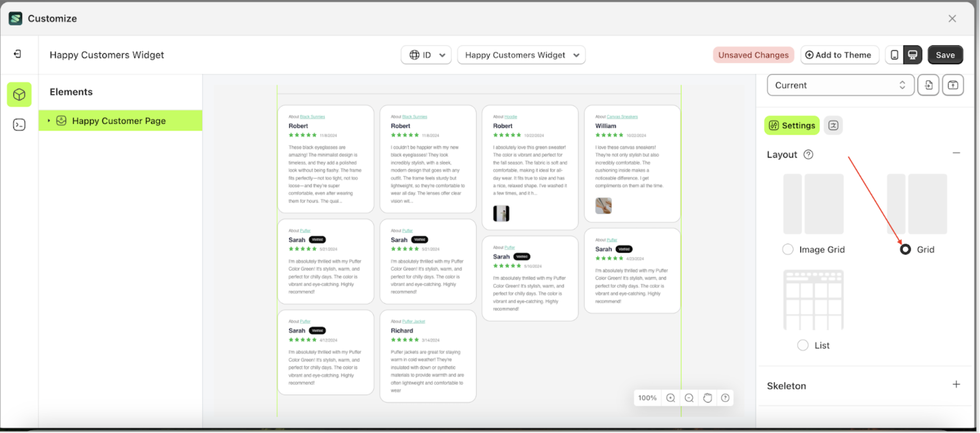Select the Grid layout radio button
The width and height of the screenshot is (980, 433).
(x=905, y=249)
